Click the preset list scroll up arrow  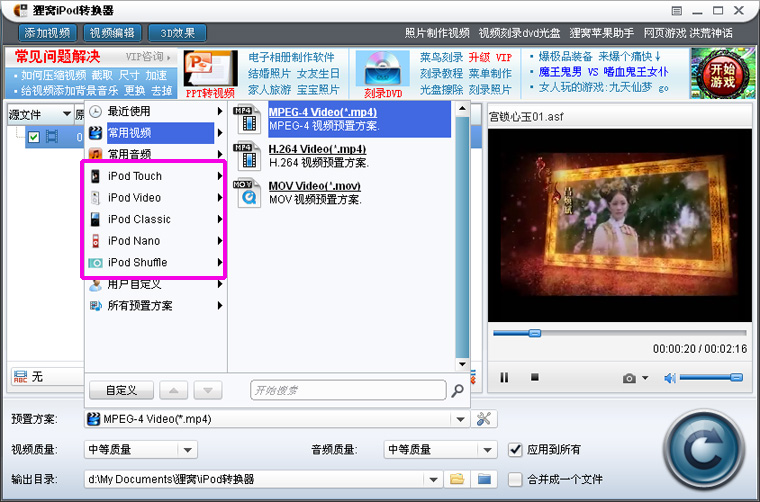(462, 109)
